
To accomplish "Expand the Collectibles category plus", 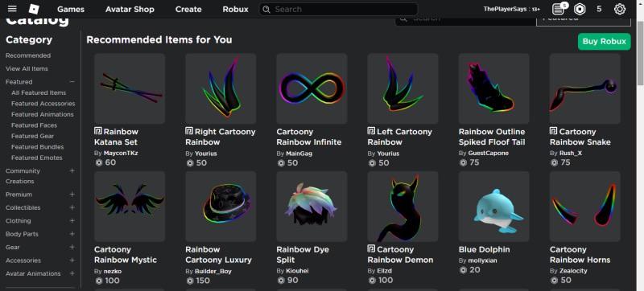I will [72, 207].
